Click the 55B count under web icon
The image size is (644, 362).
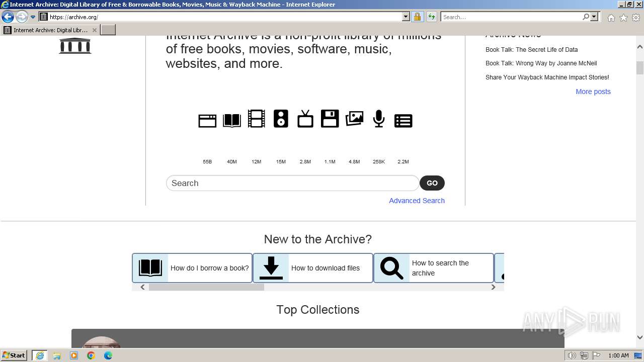[207, 162]
